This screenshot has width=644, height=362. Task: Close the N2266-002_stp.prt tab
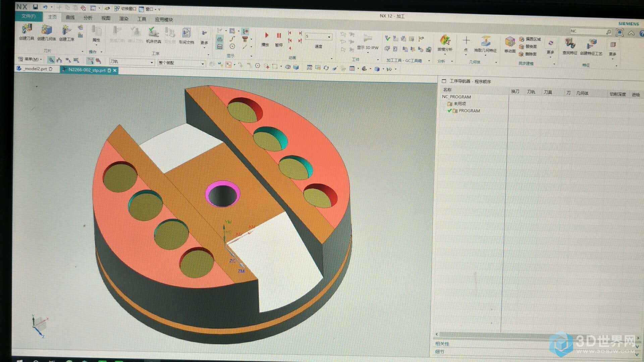[x=115, y=70]
